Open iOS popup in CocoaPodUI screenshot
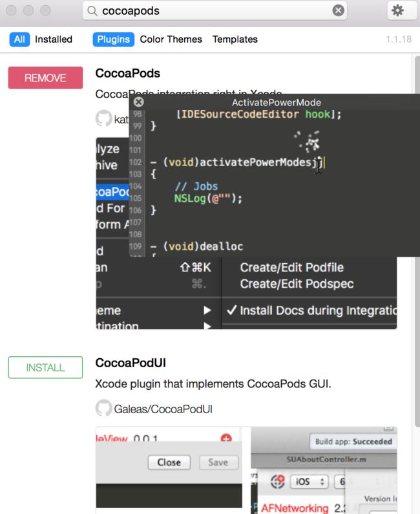Viewport: 420px width, 514px height. pyautogui.click(x=309, y=482)
